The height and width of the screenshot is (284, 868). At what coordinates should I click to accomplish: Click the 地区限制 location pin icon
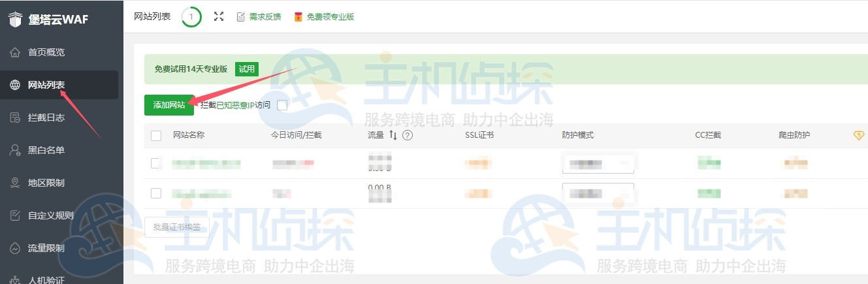pos(15,183)
